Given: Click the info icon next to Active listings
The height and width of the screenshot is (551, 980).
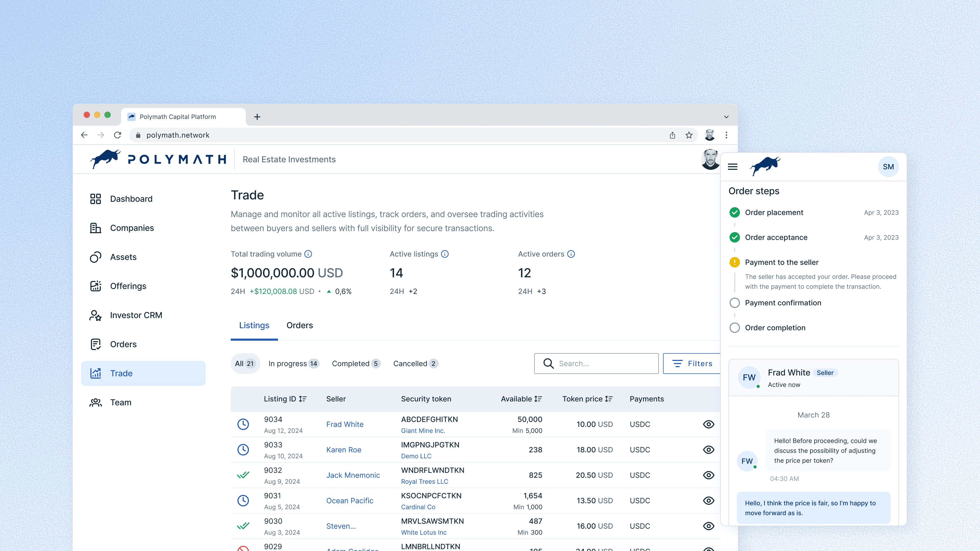Looking at the screenshot, I should tap(445, 254).
